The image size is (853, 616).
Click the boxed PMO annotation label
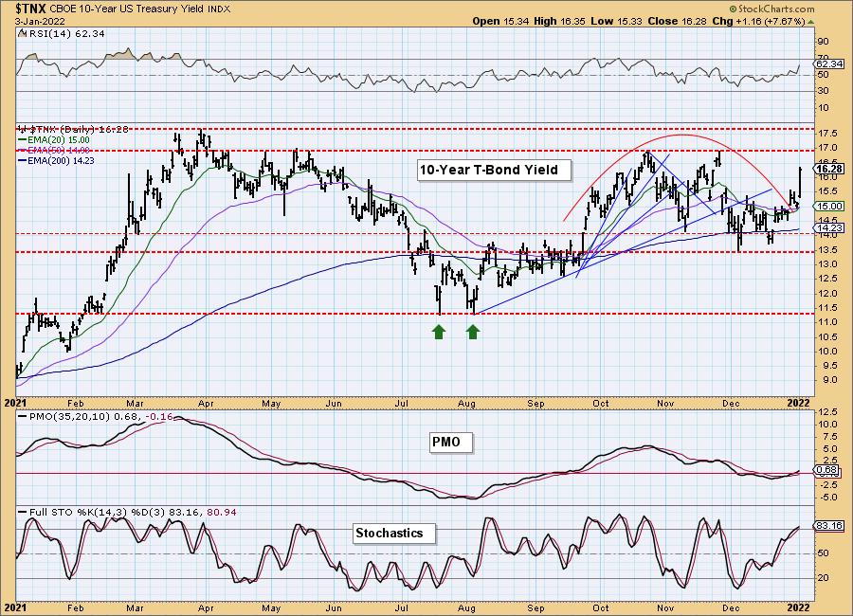451,442
